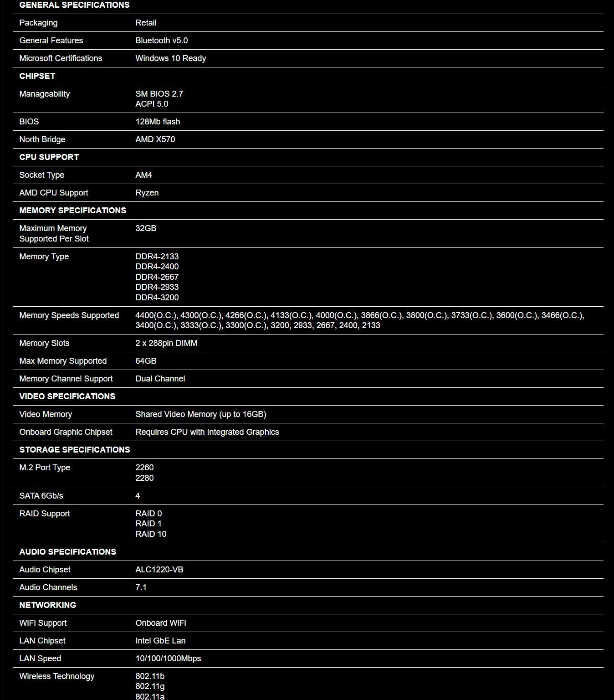The height and width of the screenshot is (700, 614).
Task: Click the 'CHIPSET' section heading
Action: [37, 76]
